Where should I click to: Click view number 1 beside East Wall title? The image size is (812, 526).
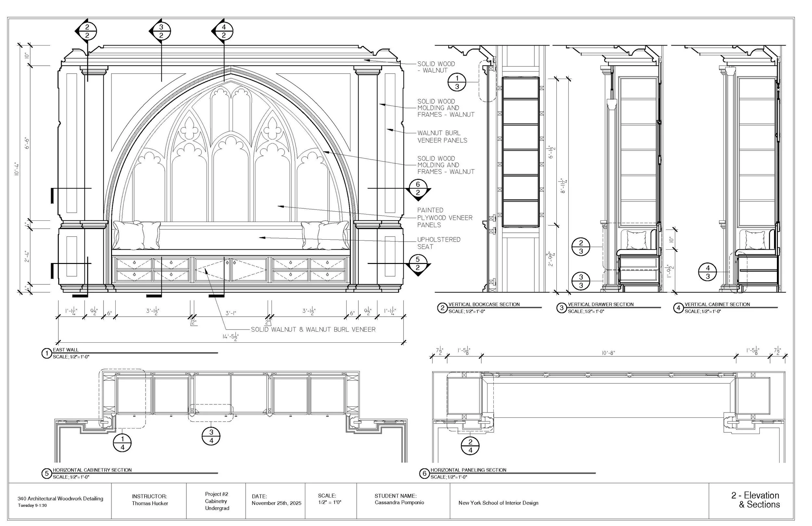46,353
